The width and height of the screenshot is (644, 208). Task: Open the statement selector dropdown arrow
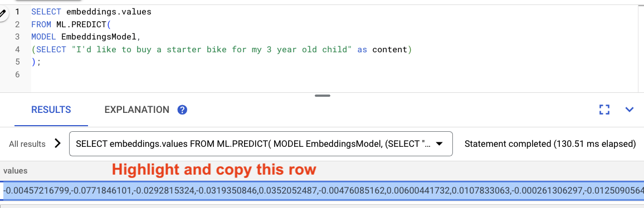pos(438,144)
